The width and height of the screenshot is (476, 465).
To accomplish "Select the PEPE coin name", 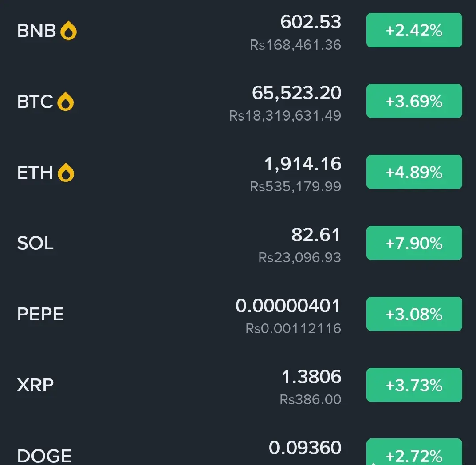I will click(x=40, y=314).
